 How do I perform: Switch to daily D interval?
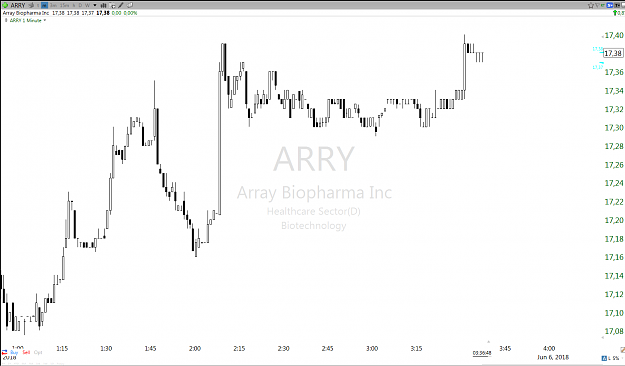(x=80, y=5)
